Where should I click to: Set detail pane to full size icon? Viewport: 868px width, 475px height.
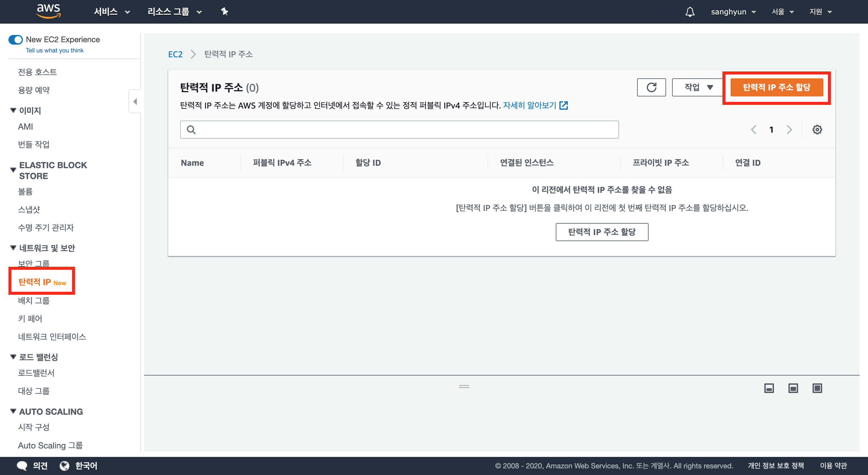click(817, 388)
